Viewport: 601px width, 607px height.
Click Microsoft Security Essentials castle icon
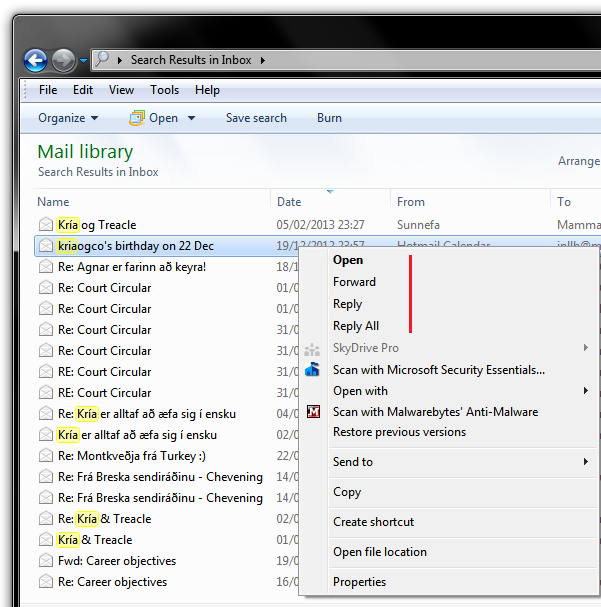[x=312, y=369]
